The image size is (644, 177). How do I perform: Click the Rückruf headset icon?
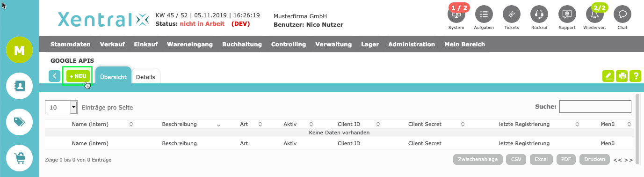point(539,15)
